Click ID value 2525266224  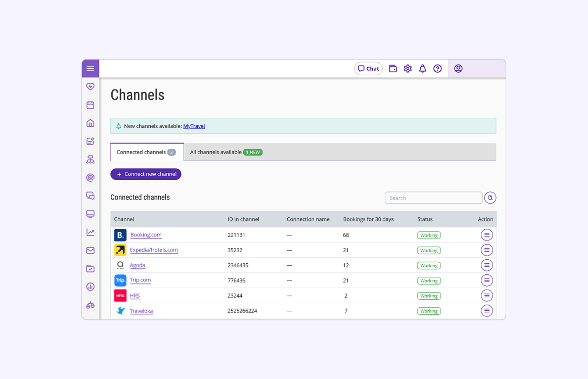pos(242,311)
